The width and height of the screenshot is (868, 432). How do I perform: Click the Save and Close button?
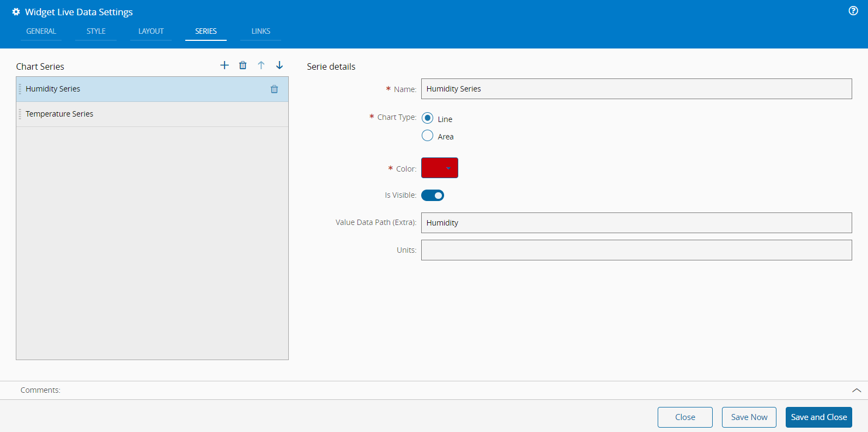(818, 417)
